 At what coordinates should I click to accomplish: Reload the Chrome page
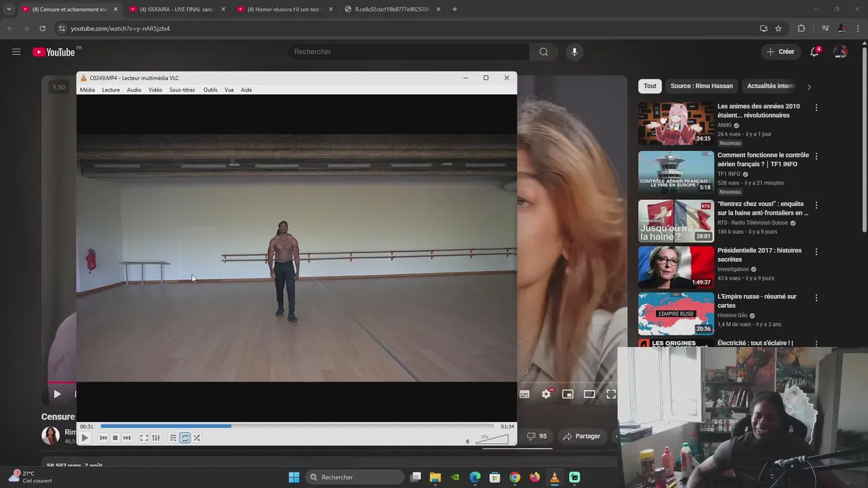(x=42, y=28)
